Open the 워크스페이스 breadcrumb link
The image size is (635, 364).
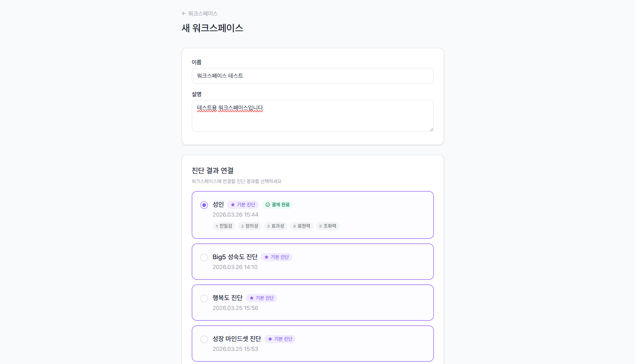pos(203,13)
